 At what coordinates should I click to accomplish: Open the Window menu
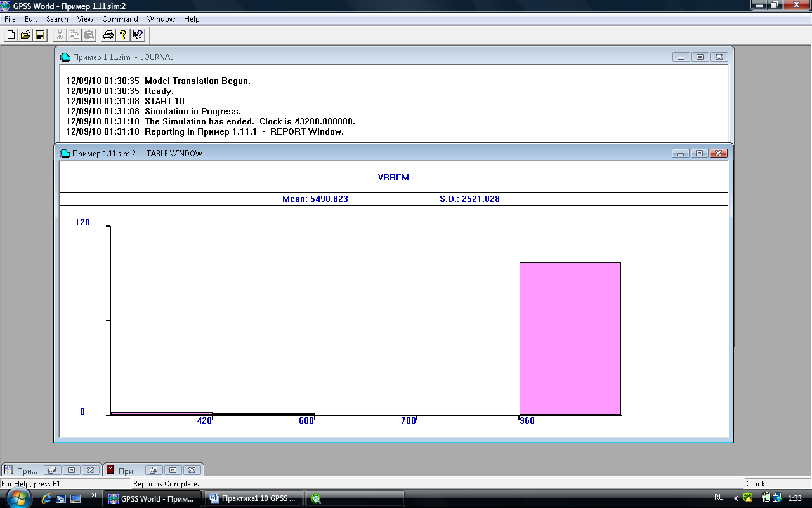click(x=161, y=19)
